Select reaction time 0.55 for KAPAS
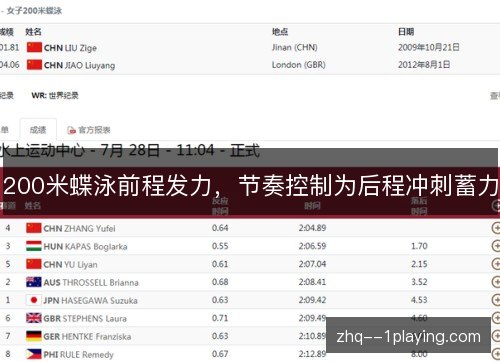Image resolution: width=500 pixels, height=362 pixels. [220, 246]
